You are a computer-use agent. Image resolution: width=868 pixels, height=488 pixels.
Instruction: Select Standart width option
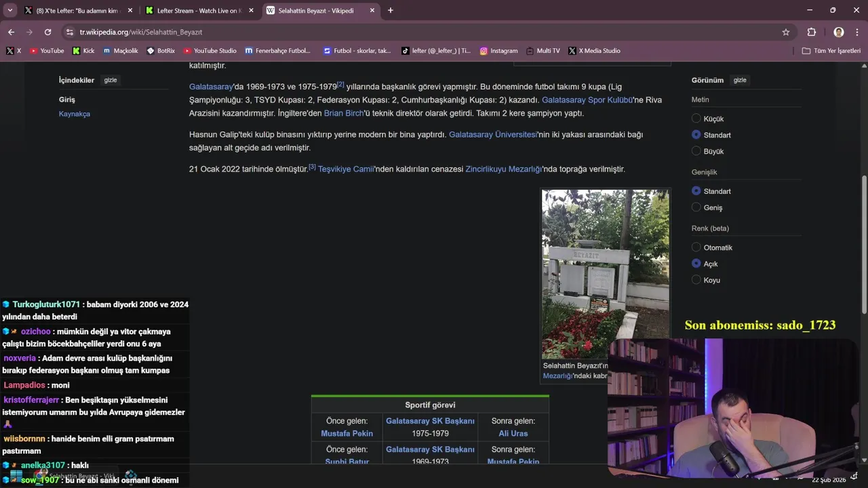(696, 191)
